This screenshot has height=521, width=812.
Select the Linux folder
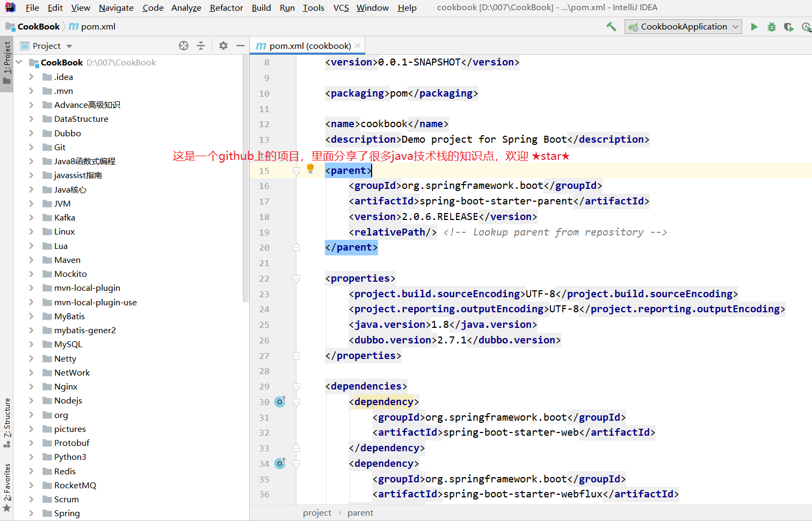coord(64,231)
